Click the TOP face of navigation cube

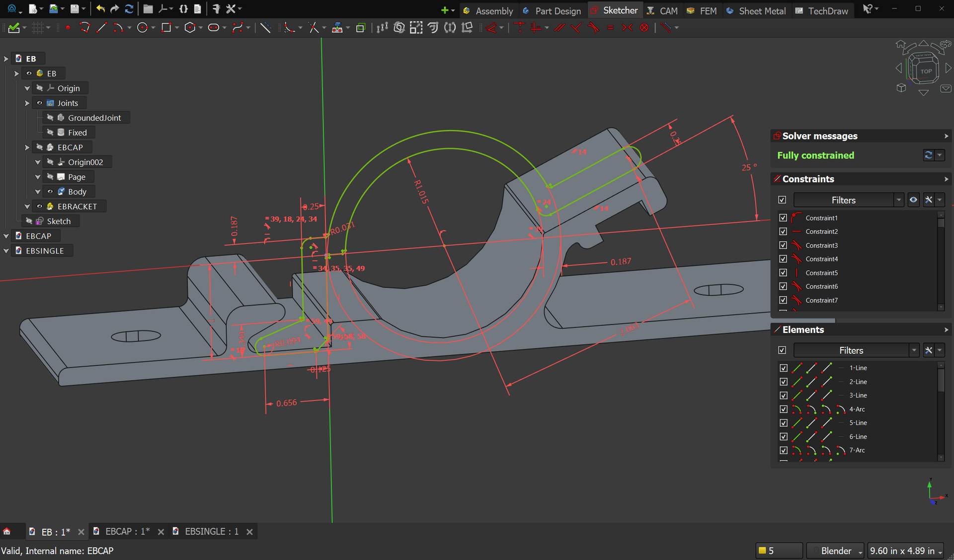[926, 71]
